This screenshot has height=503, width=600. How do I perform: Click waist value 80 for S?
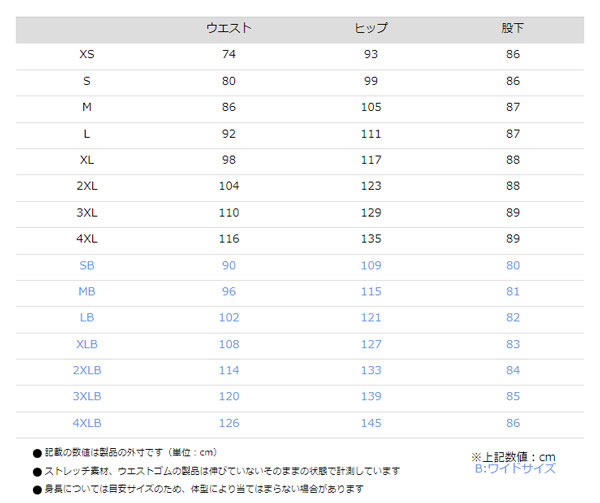229,81
